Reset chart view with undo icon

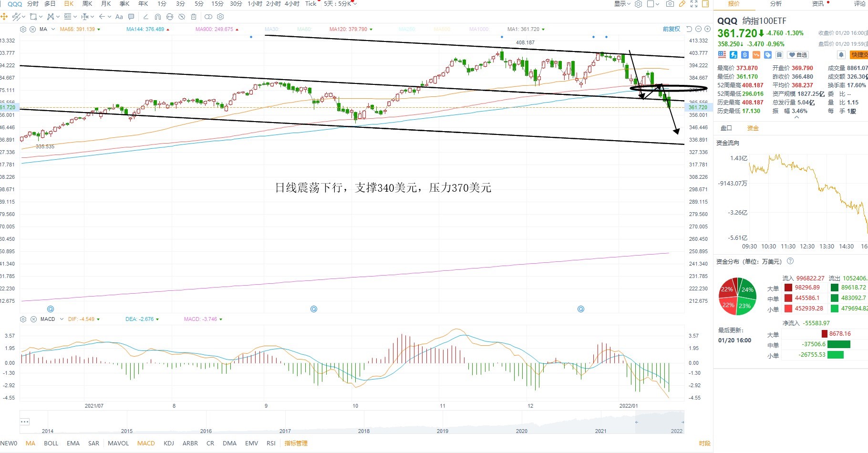pyautogui.click(x=689, y=29)
